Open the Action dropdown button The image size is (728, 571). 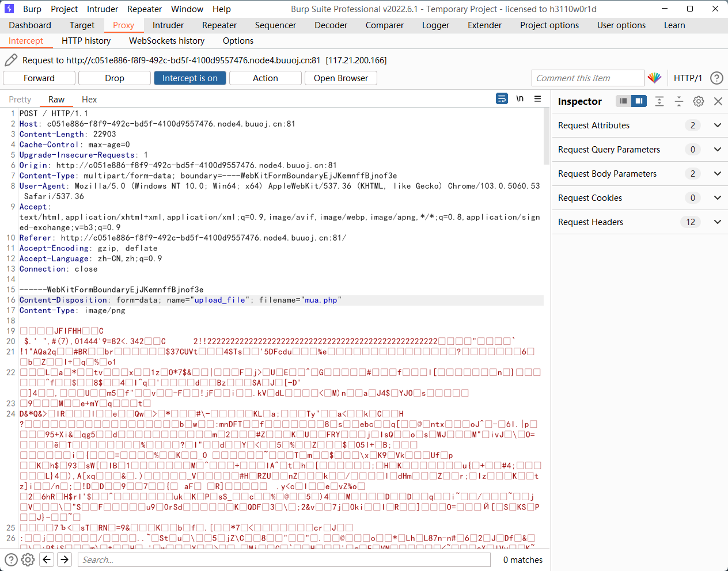(x=266, y=78)
